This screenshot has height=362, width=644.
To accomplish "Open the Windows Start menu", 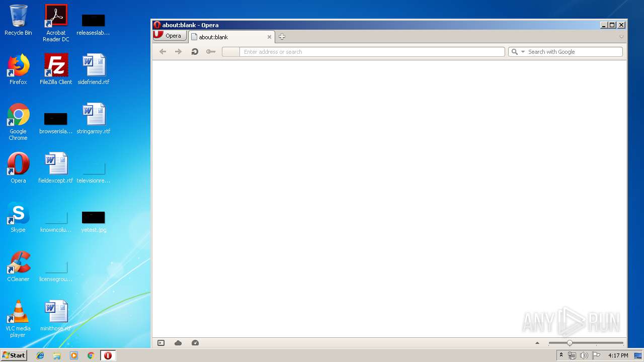I will pos(14,355).
